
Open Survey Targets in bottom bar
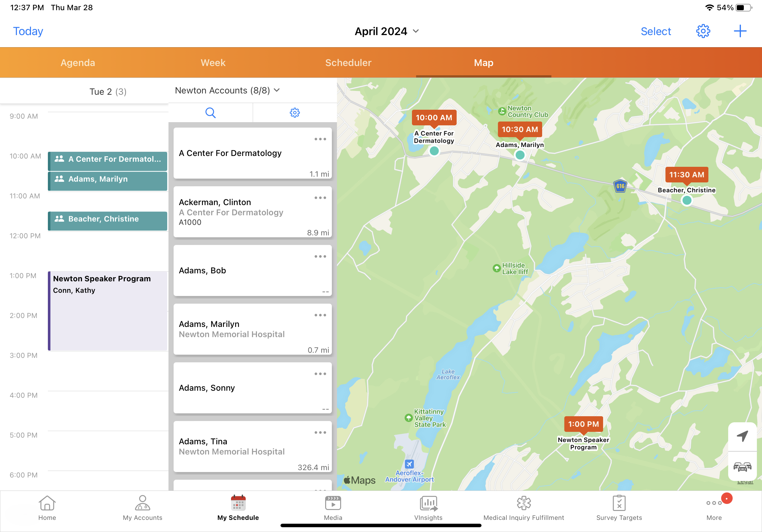[x=619, y=507]
